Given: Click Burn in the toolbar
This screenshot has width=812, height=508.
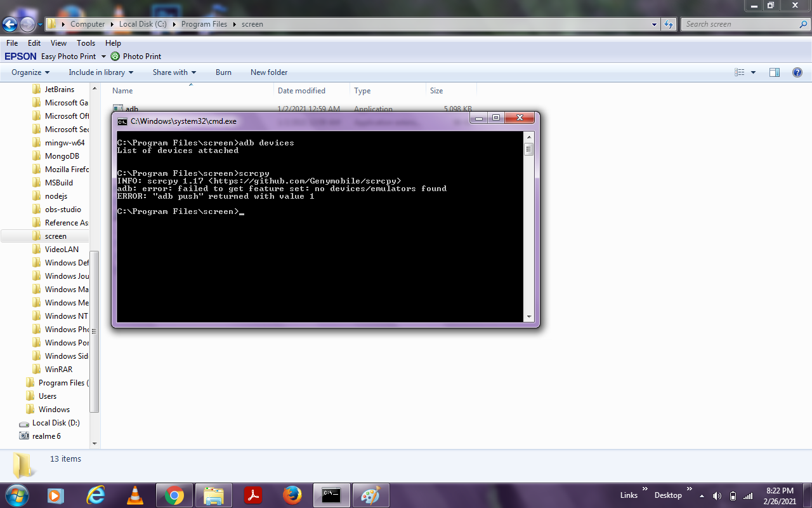Looking at the screenshot, I should point(223,72).
